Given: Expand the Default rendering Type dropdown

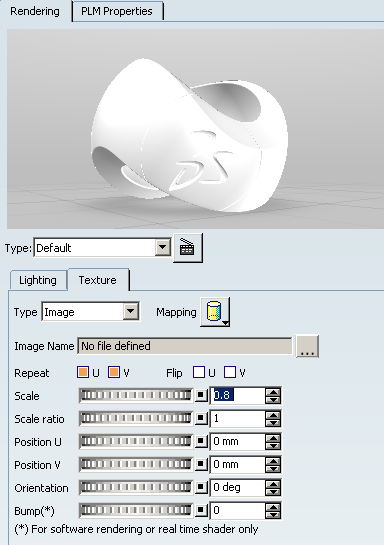Looking at the screenshot, I should [163, 248].
